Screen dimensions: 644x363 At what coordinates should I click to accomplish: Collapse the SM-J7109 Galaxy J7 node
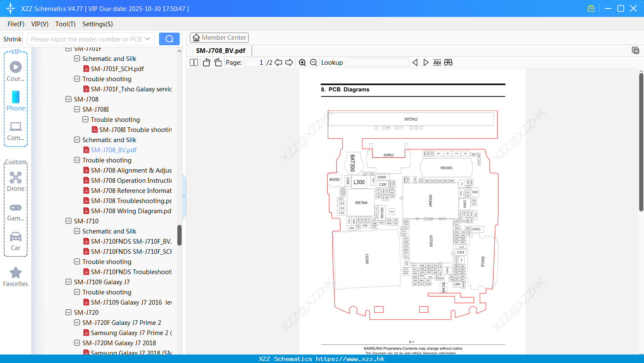tap(69, 282)
